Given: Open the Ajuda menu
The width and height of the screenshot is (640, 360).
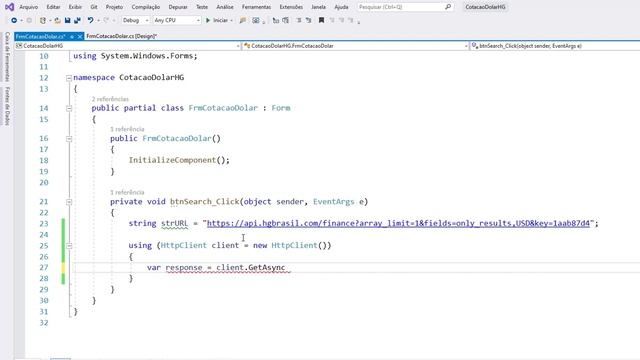Looking at the screenshot, I should tap(341, 7).
